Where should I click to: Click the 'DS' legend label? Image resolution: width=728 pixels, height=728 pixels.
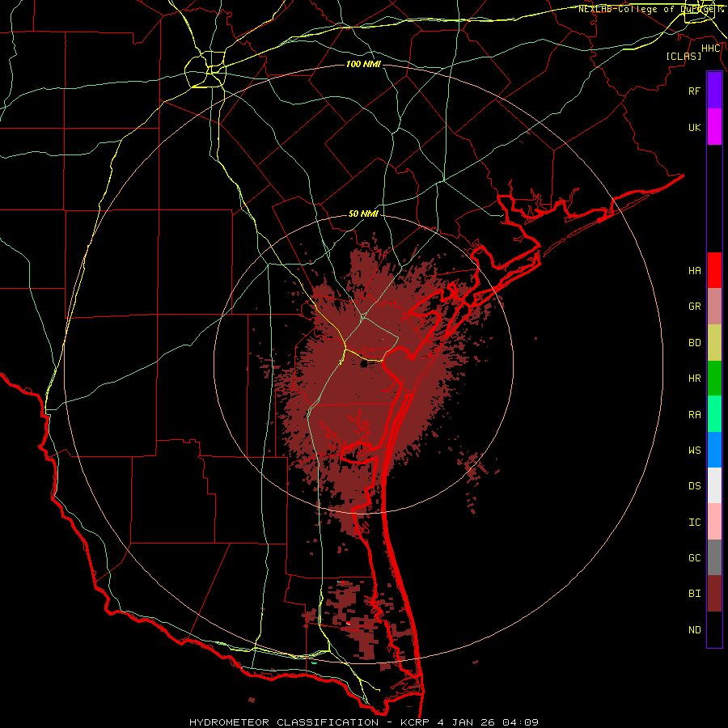coord(694,486)
